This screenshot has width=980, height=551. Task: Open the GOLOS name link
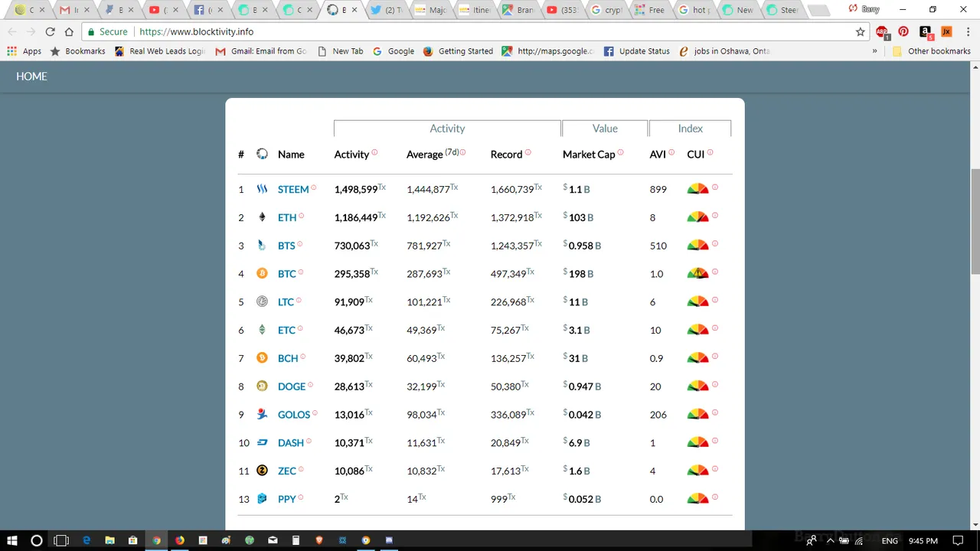(x=294, y=415)
